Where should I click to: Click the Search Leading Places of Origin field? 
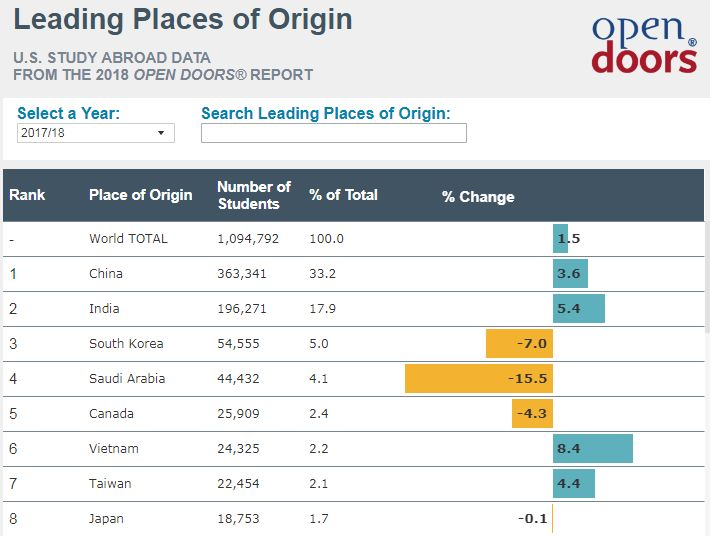tap(333, 133)
